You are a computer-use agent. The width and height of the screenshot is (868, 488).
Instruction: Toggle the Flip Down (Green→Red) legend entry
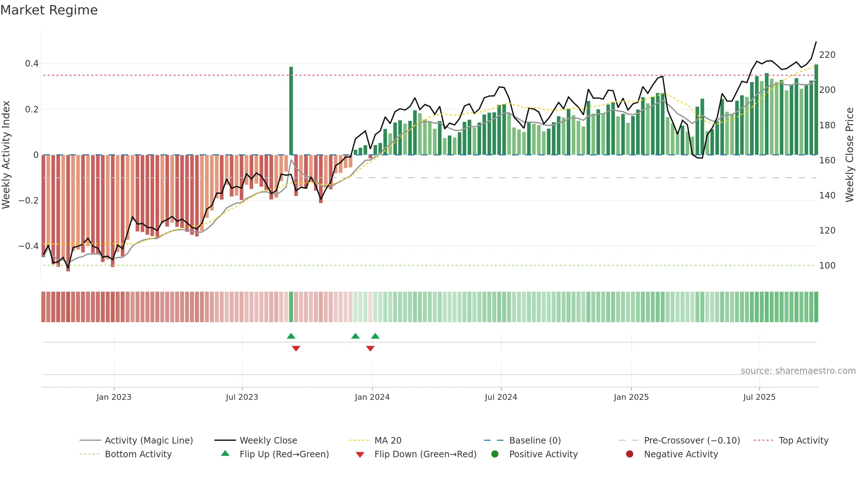click(x=416, y=454)
